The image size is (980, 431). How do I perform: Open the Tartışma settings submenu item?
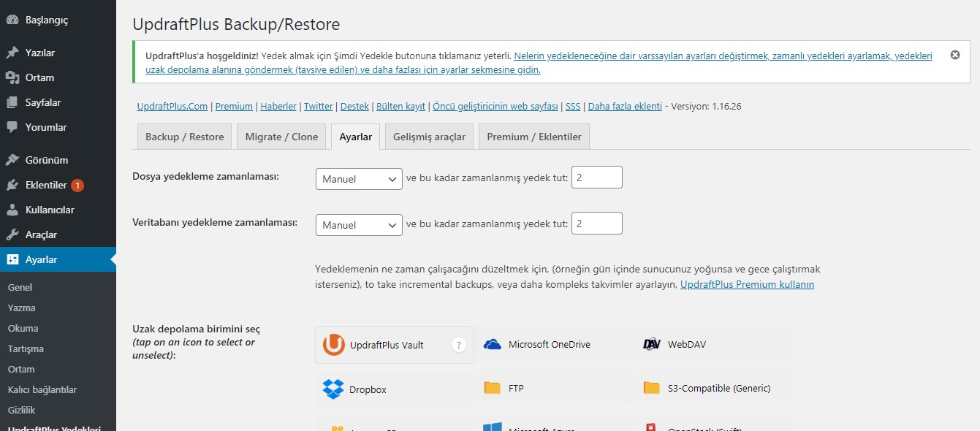pos(26,348)
